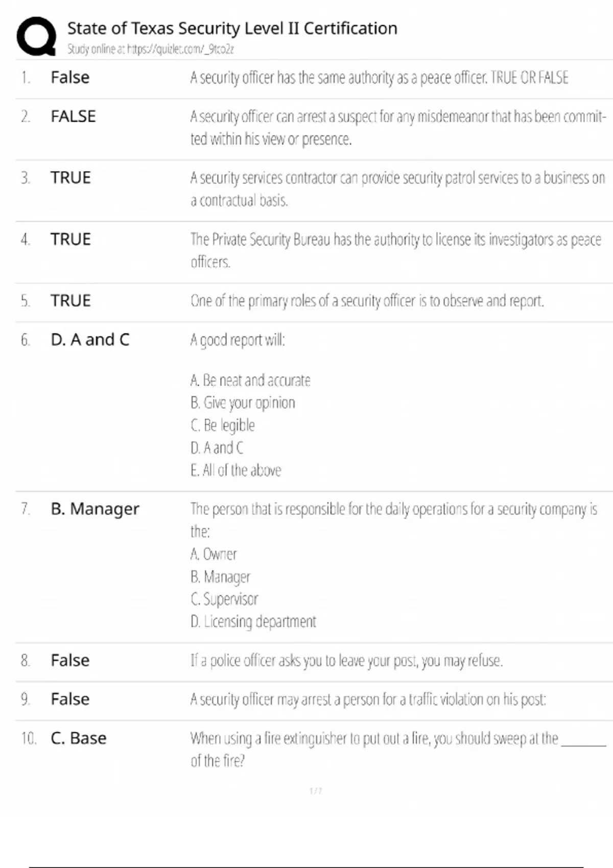Select the answer False for question 1
The height and width of the screenshot is (868, 613).
pos(70,78)
